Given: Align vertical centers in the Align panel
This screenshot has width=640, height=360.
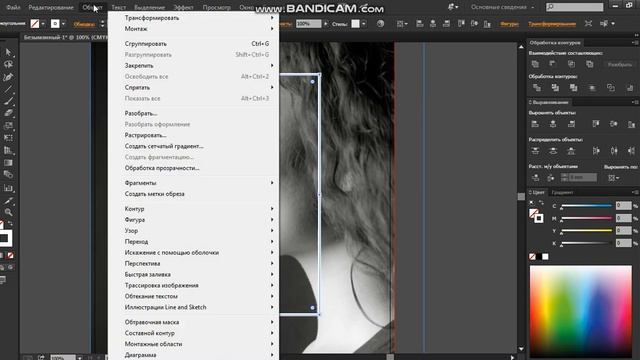Looking at the screenshot, I should pyautogui.click(x=613, y=124).
